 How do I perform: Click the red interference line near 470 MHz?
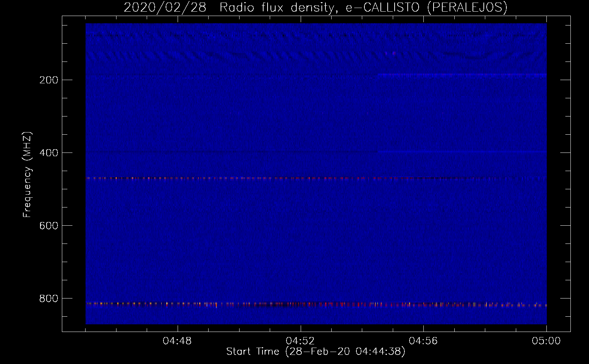pyautogui.click(x=316, y=178)
